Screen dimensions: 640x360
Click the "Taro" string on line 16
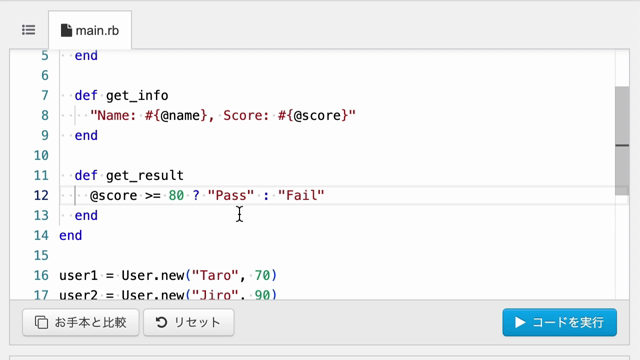(x=216, y=276)
